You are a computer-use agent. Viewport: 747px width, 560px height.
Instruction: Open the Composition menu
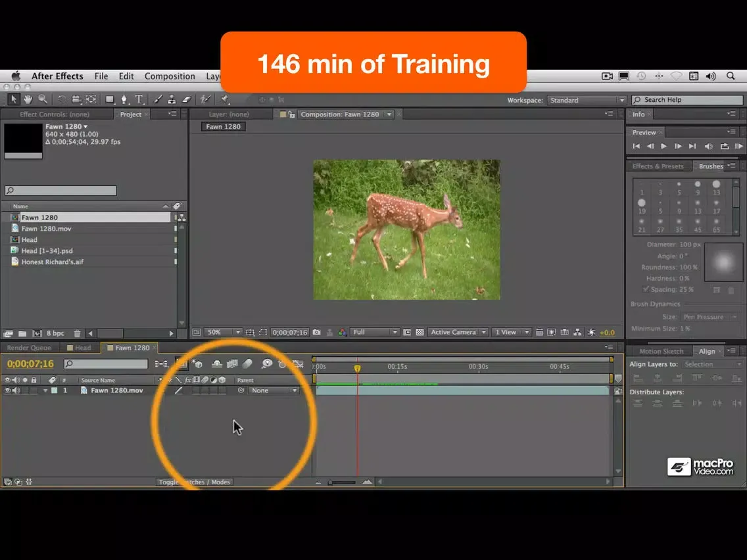click(170, 76)
